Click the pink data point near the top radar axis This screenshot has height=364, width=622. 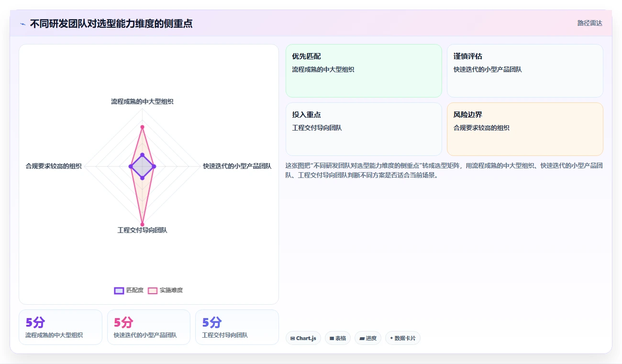point(142,127)
